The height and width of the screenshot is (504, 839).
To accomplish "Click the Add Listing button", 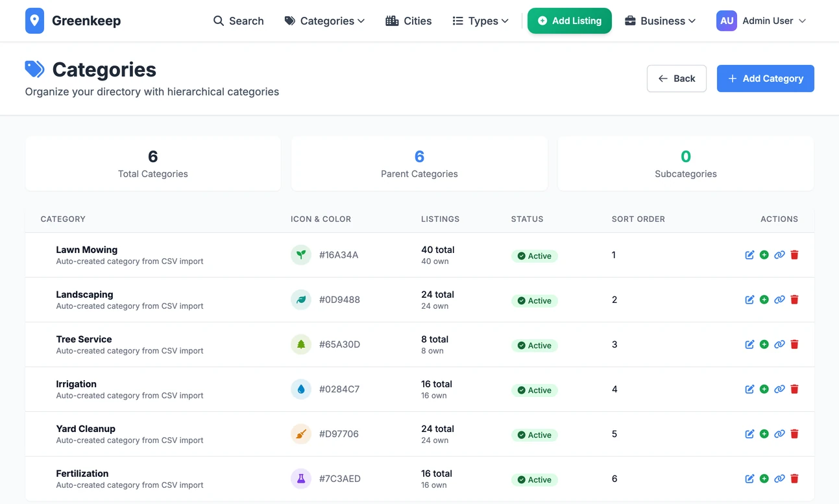I will (x=570, y=21).
